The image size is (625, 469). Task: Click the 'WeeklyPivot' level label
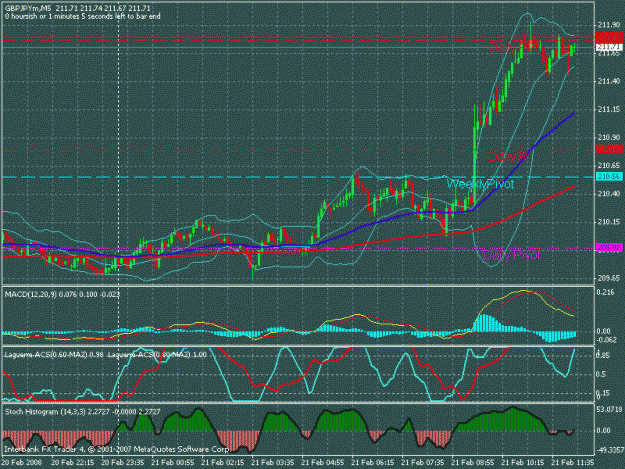[480, 184]
